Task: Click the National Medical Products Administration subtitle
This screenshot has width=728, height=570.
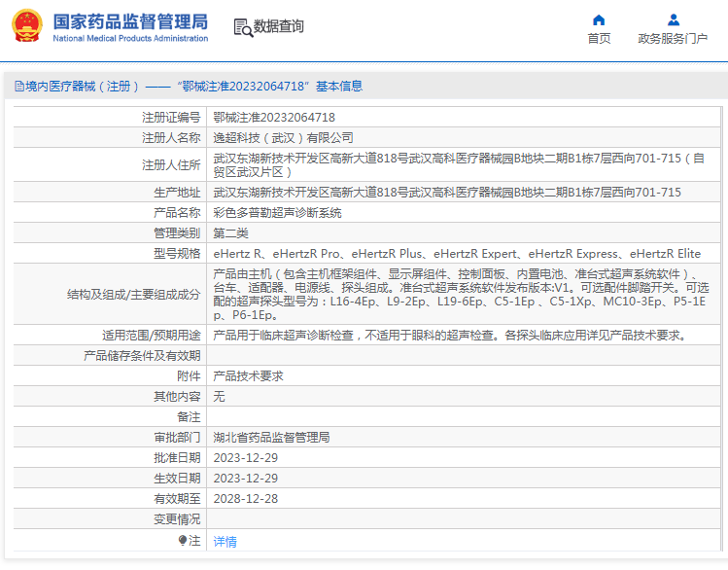Action: point(129,39)
